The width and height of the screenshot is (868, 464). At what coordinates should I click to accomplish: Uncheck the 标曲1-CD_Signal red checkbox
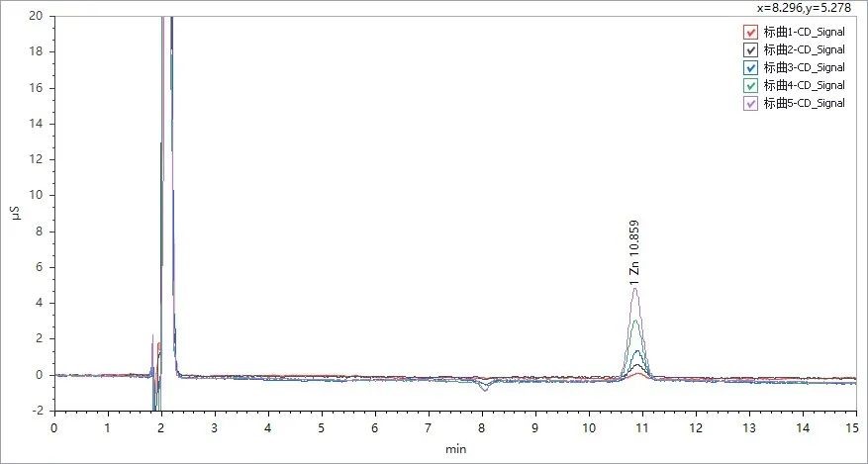pos(750,32)
